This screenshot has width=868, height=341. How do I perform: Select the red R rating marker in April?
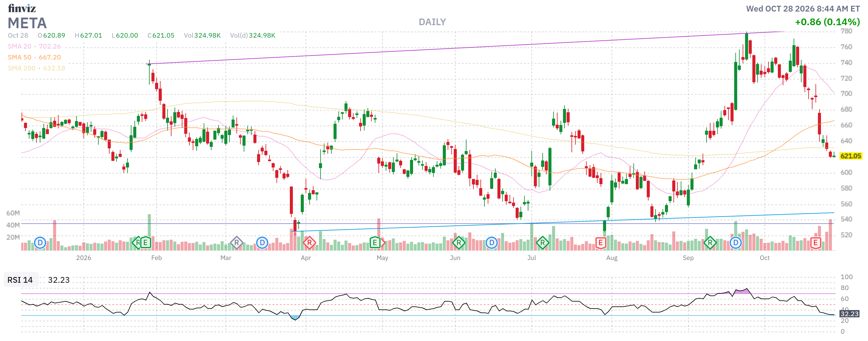(x=309, y=243)
